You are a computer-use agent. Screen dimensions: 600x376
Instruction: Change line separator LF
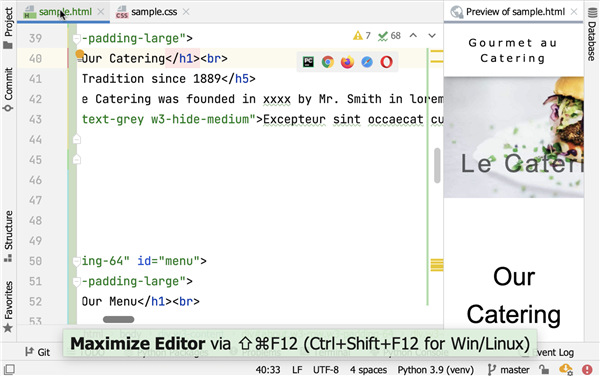[x=297, y=369]
